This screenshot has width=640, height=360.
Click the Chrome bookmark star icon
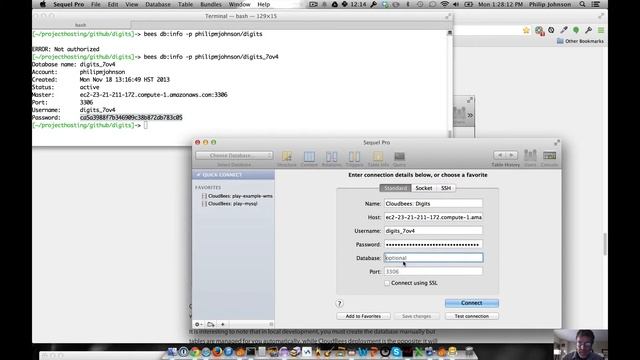click(x=526, y=31)
